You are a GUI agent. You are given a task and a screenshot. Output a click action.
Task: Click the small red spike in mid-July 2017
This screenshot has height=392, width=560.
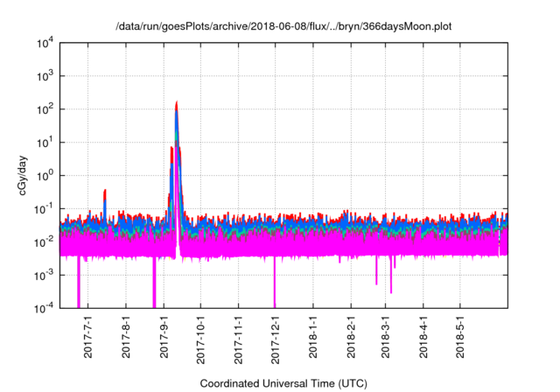105,192
